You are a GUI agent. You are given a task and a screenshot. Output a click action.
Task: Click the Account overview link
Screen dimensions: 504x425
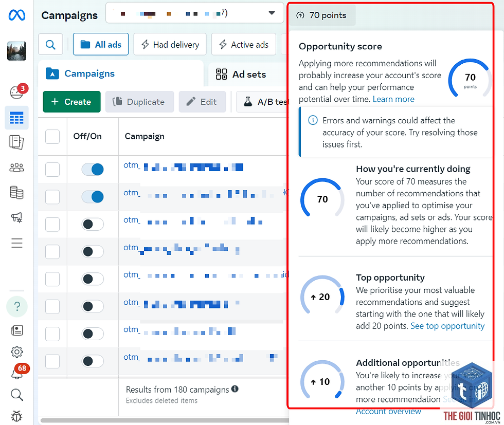click(x=388, y=411)
